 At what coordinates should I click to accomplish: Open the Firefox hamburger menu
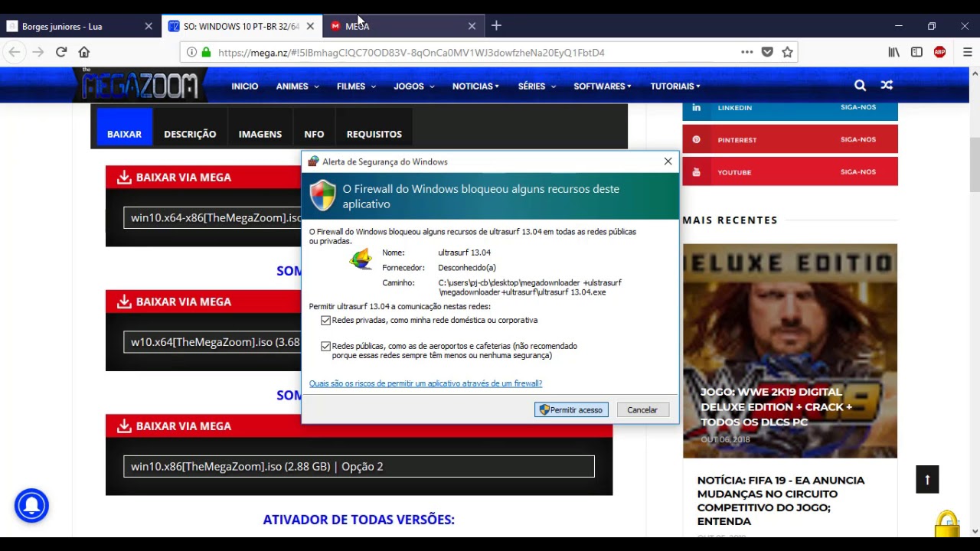coord(967,52)
